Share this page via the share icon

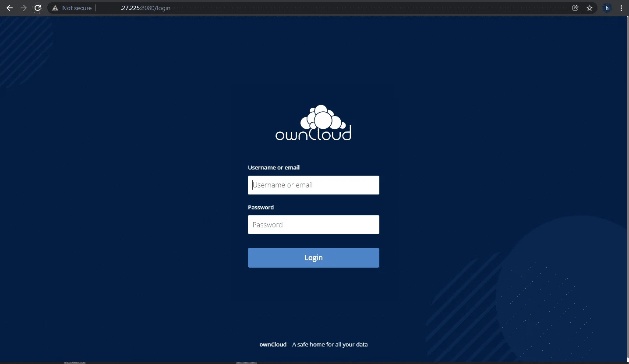pos(575,8)
